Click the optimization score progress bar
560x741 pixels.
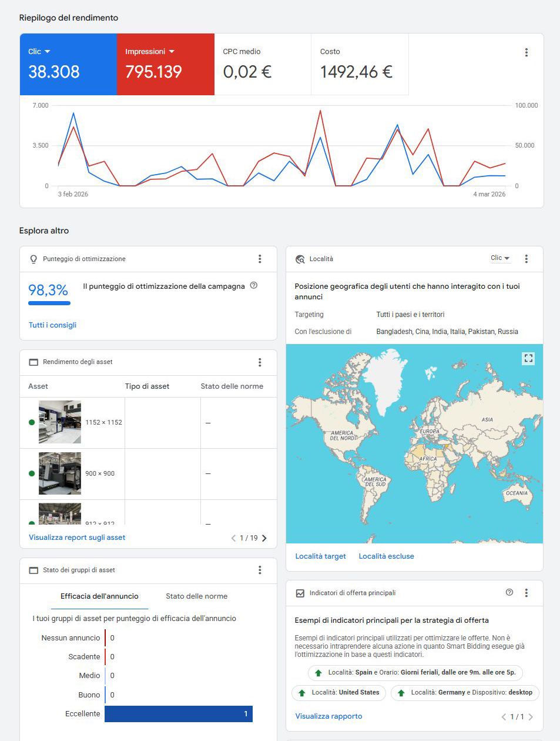[x=49, y=303]
